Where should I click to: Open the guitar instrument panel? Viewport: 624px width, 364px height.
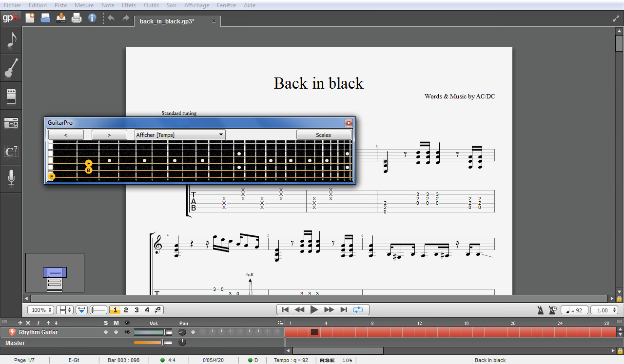click(x=11, y=68)
